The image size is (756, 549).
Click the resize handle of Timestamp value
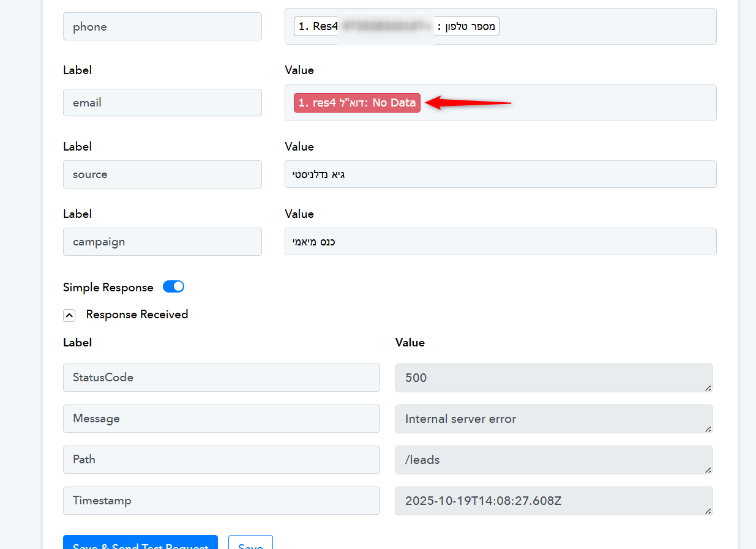[x=708, y=511]
